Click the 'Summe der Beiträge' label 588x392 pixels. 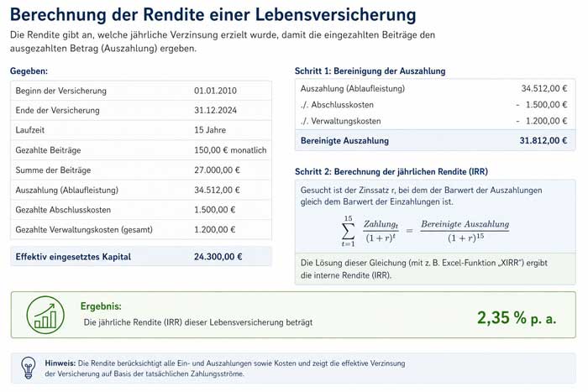[53, 170]
